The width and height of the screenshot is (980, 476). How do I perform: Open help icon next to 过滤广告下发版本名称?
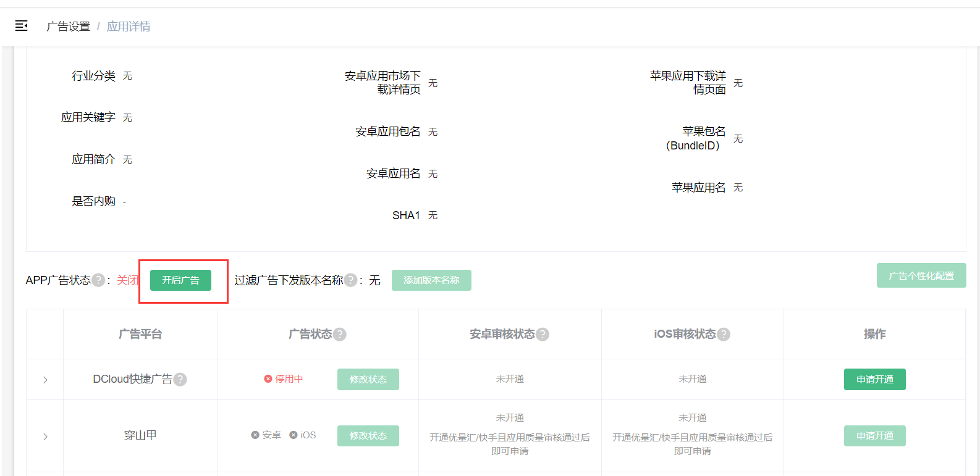pyautogui.click(x=350, y=280)
